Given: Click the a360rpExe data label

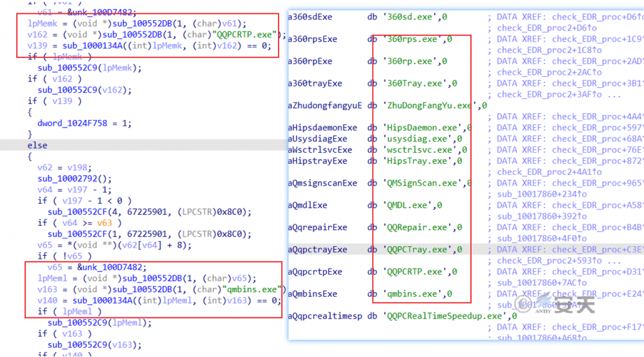Looking at the screenshot, I should [310, 61].
